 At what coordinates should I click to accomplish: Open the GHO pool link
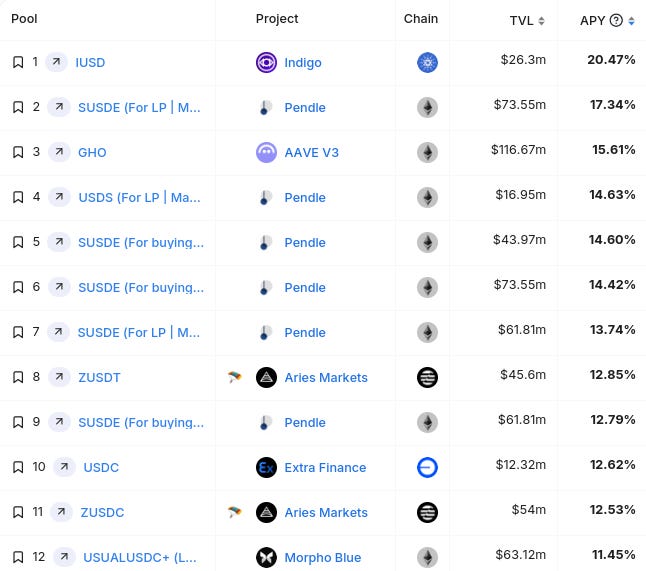click(92, 152)
